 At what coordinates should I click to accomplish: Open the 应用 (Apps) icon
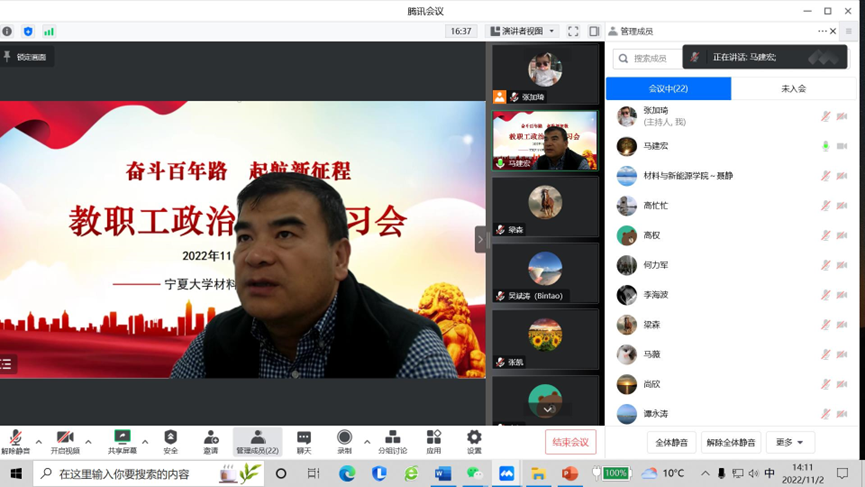point(434,441)
